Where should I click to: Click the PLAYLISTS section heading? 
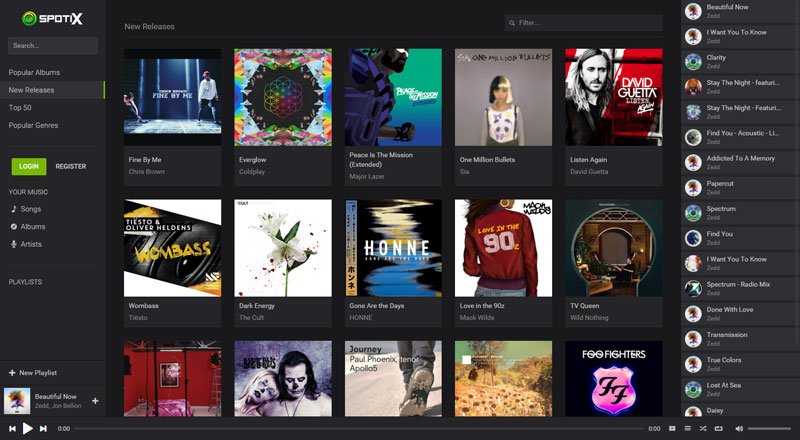click(26, 282)
